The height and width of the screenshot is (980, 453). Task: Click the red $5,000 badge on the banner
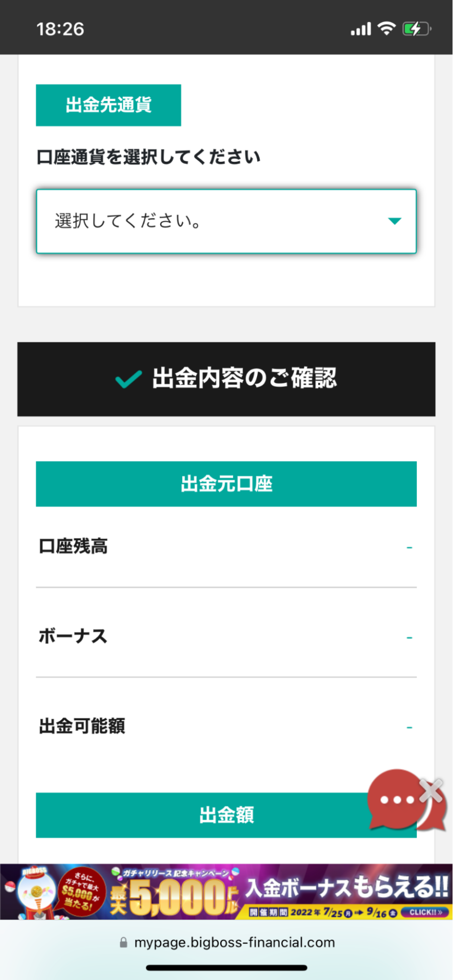(81, 891)
